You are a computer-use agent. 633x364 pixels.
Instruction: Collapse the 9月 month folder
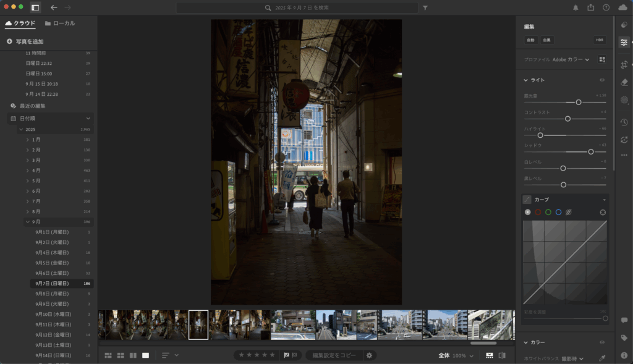pos(28,222)
